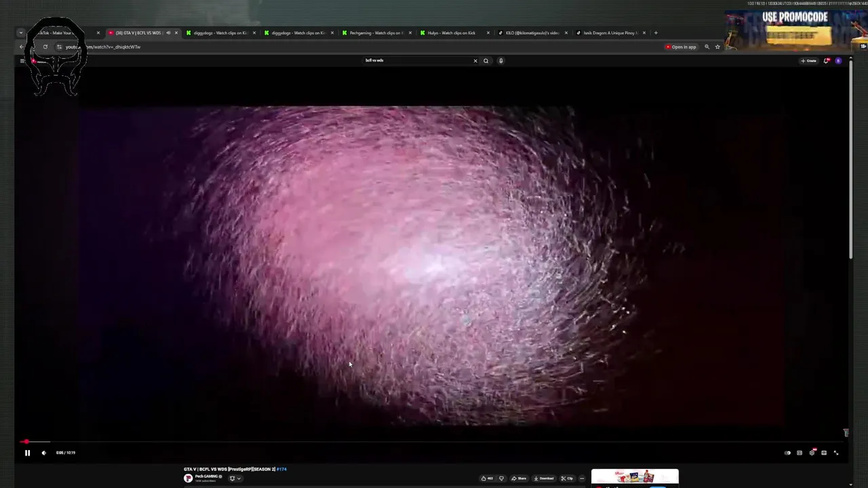This screenshot has width=868, height=488.
Task: Reload the page
Action: 45,47
